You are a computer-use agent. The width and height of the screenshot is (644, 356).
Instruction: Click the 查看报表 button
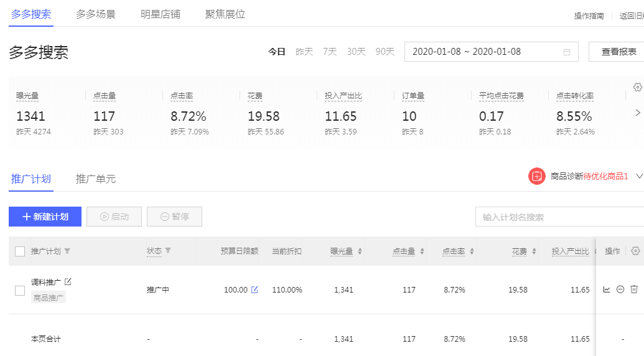click(618, 52)
